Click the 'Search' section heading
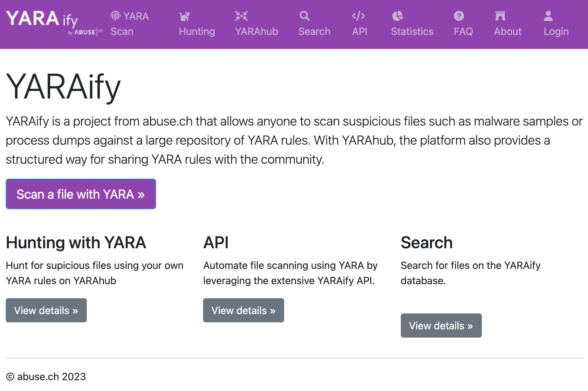This screenshot has height=391, width=588. click(427, 243)
